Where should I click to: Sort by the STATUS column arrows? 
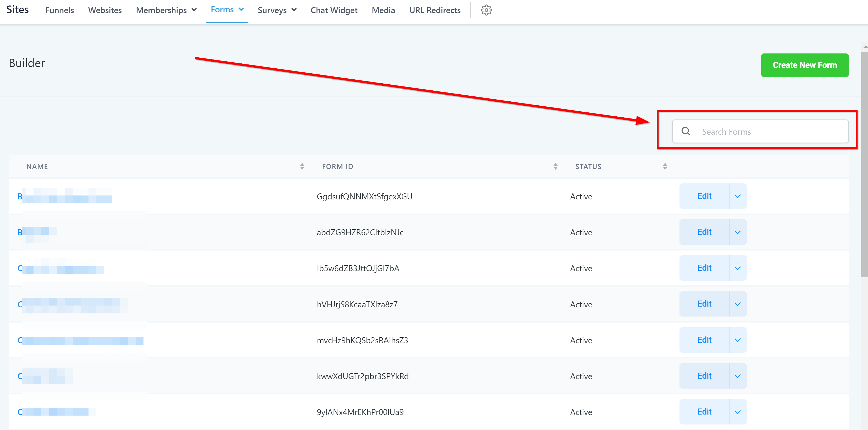(665, 166)
